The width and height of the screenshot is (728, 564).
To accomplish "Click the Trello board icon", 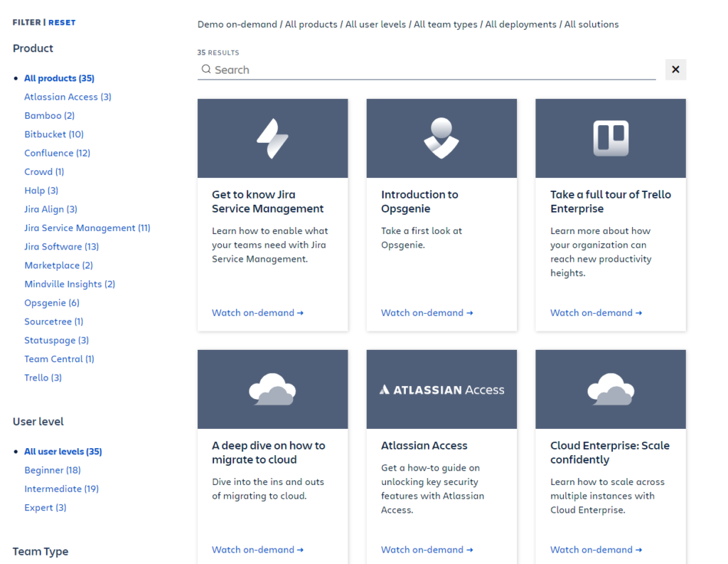I will (x=610, y=138).
